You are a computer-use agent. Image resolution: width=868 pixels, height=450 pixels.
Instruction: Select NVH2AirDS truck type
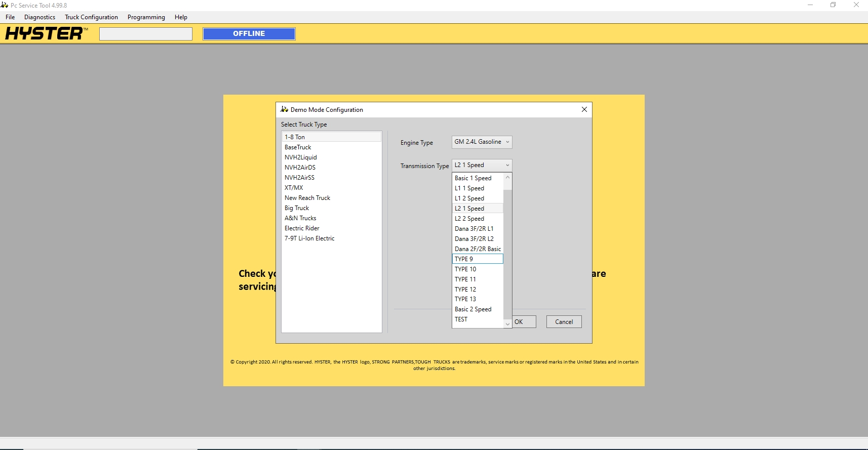pos(331,168)
